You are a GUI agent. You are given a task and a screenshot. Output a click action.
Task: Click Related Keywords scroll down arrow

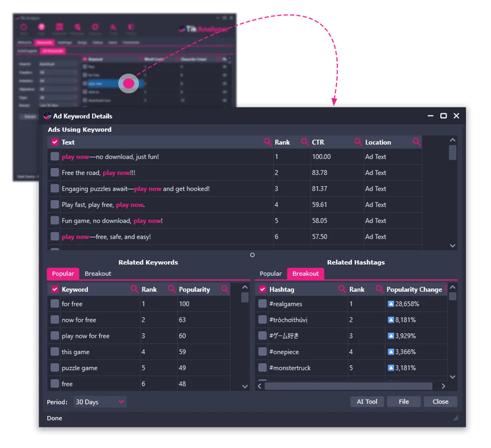tap(245, 386)
